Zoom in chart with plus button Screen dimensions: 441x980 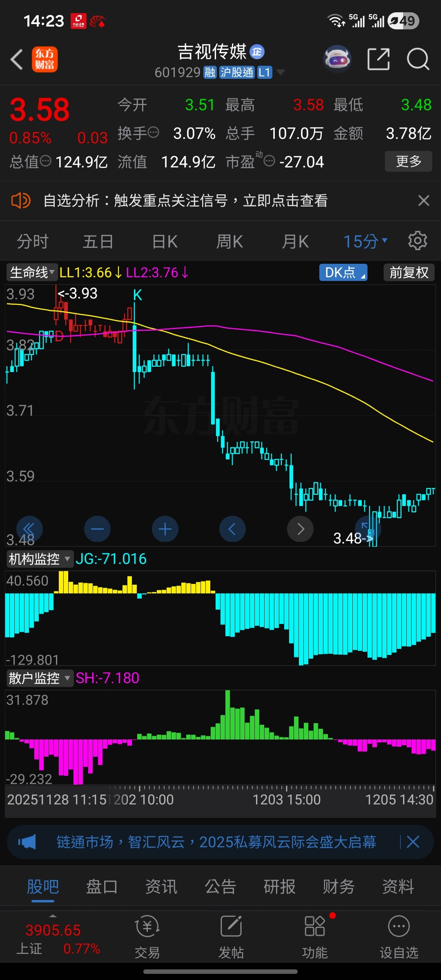point(165,529)
